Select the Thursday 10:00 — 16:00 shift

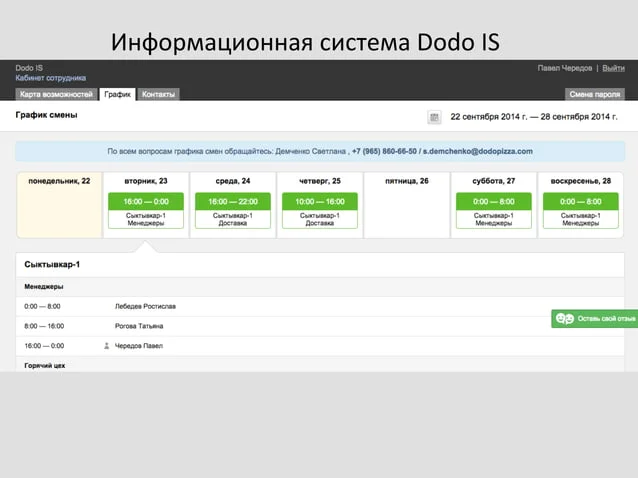(x=320, y=210)
